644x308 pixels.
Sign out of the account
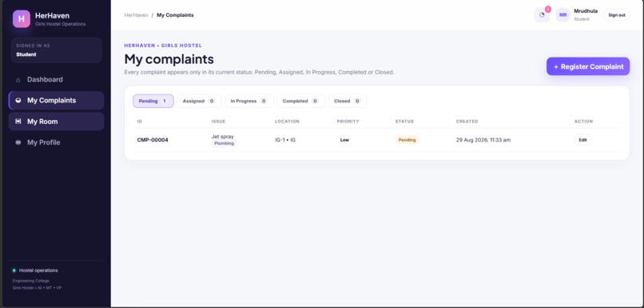click(x=617, y=15)
